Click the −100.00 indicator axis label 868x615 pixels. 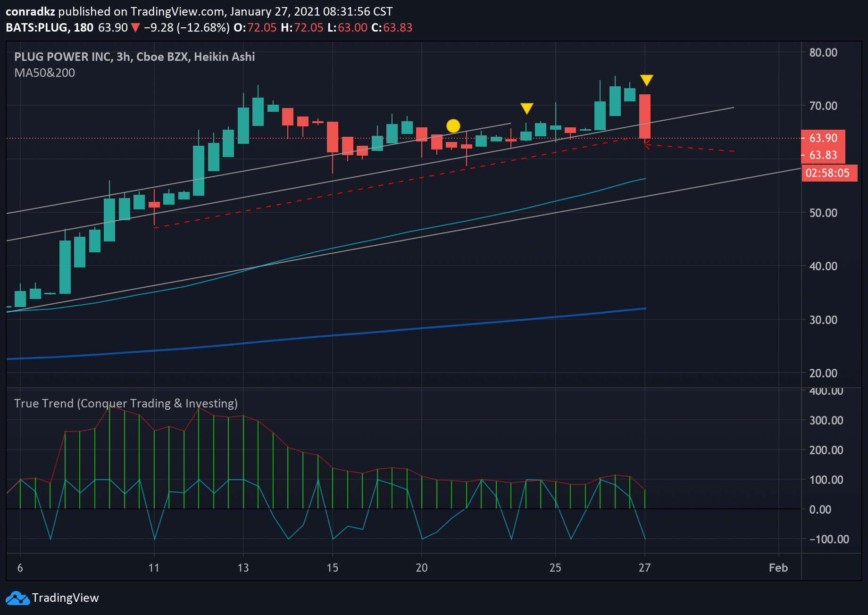829,539
